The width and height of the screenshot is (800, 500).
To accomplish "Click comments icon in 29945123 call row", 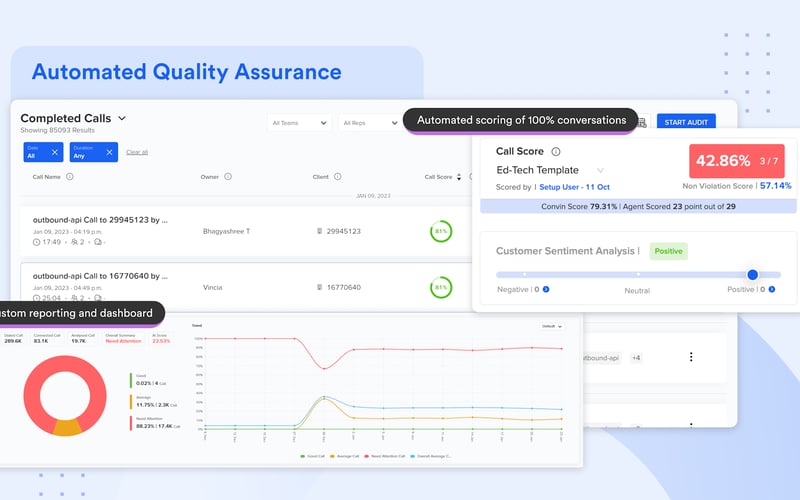I will pos(97,242).
